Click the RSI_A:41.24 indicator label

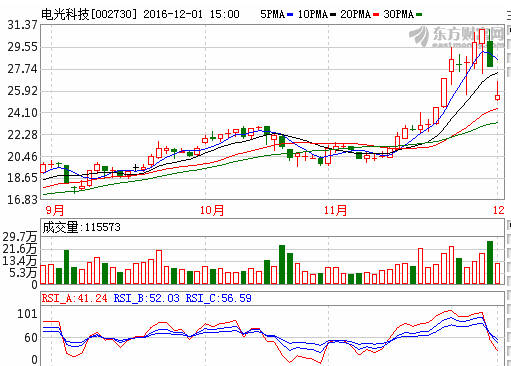[x=75, y=298]
